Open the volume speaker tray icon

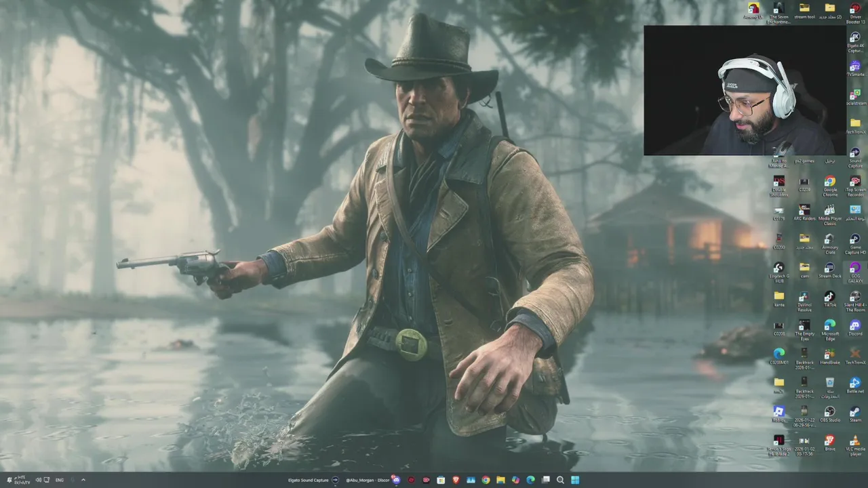[39, 480]
